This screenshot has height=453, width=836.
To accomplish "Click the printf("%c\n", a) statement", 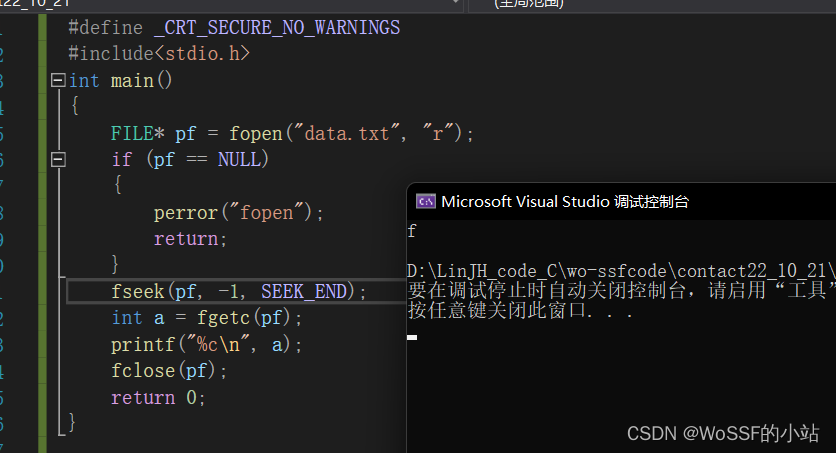I will click(207, 345).
